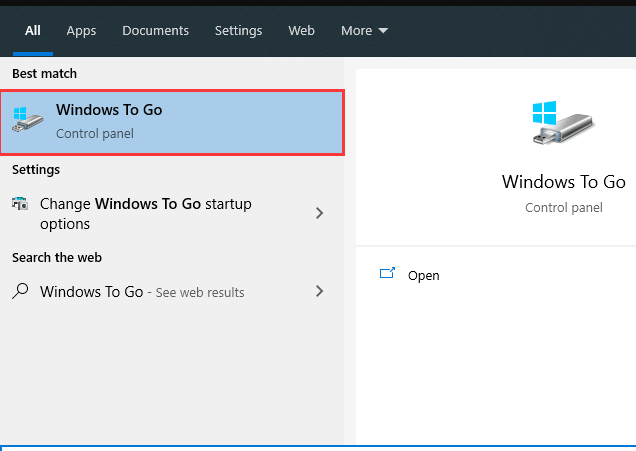This screenshot has width=636, height=451.
Task: Click the startup options settings icon
Action: (20, 204)
